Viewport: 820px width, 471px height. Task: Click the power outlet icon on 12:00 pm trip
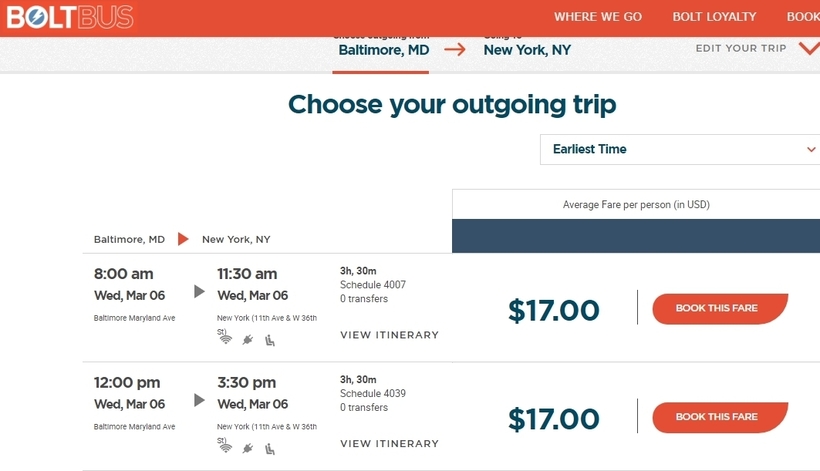pyautogui.click(x=248, y=449)
